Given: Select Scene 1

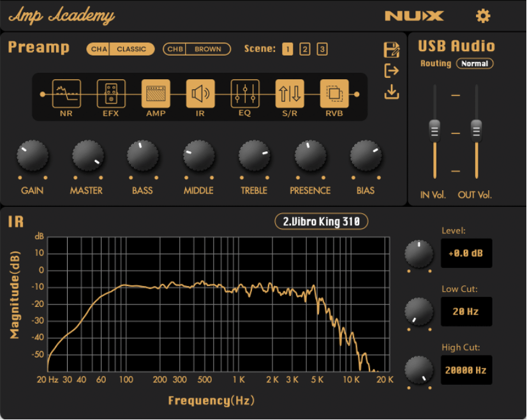Looking at the screenshot, I should point(288,49).
